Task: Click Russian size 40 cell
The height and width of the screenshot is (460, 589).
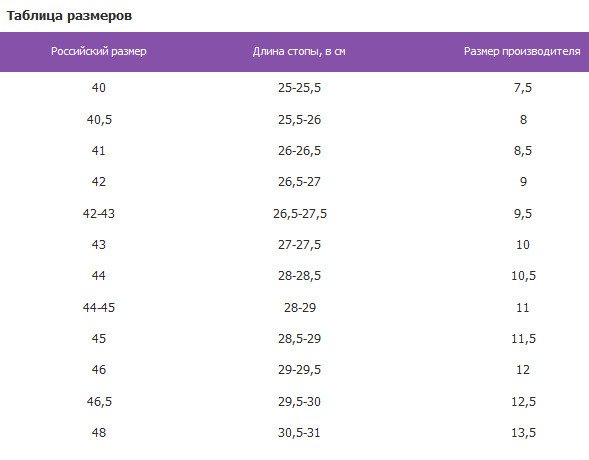Action: pos(99,87)
